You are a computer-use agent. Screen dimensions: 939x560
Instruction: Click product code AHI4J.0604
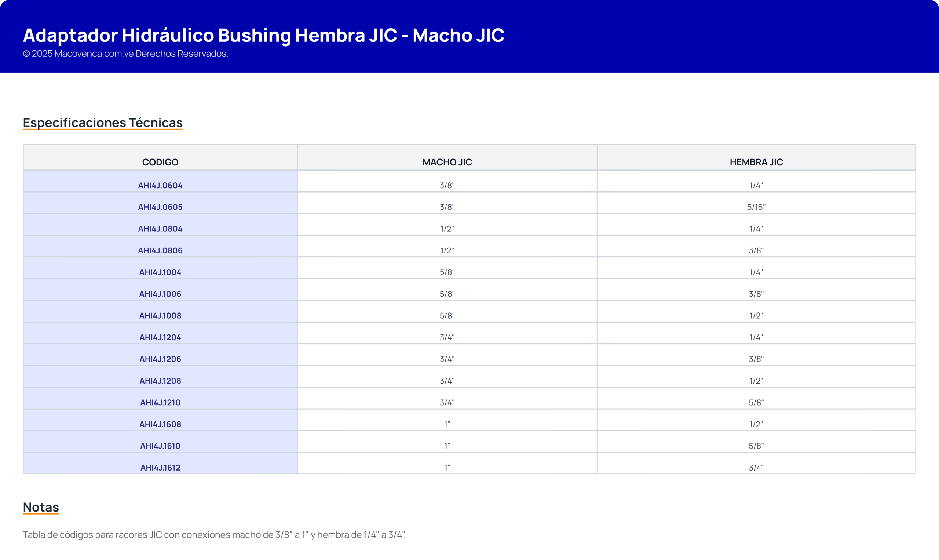pos(160,185)
